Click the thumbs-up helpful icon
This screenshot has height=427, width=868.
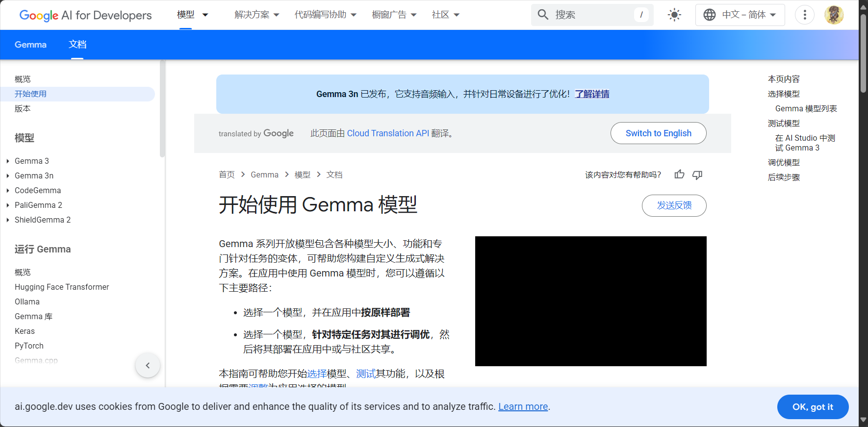(x=679, y=175)
